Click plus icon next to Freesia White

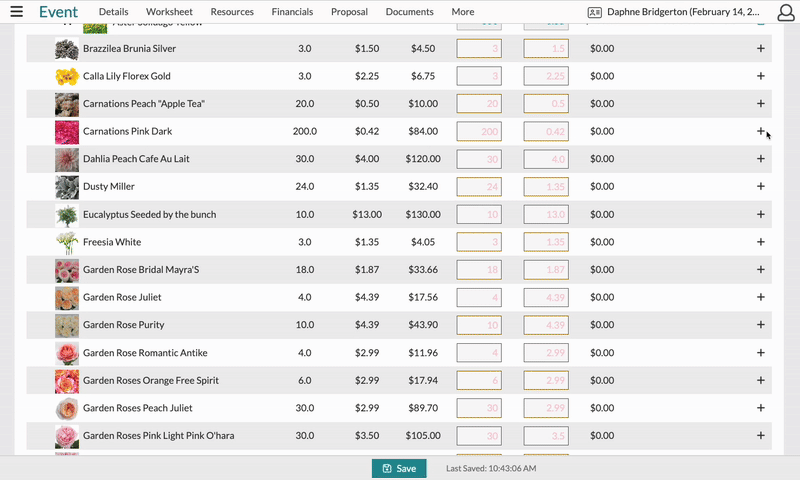pos(761,242)
